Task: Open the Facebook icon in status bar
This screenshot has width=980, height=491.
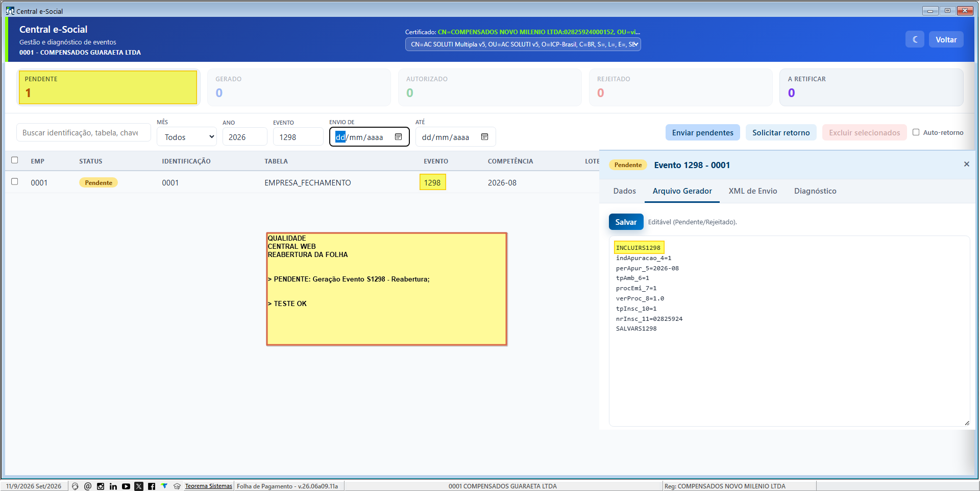Action: click(x=152, y=486)
